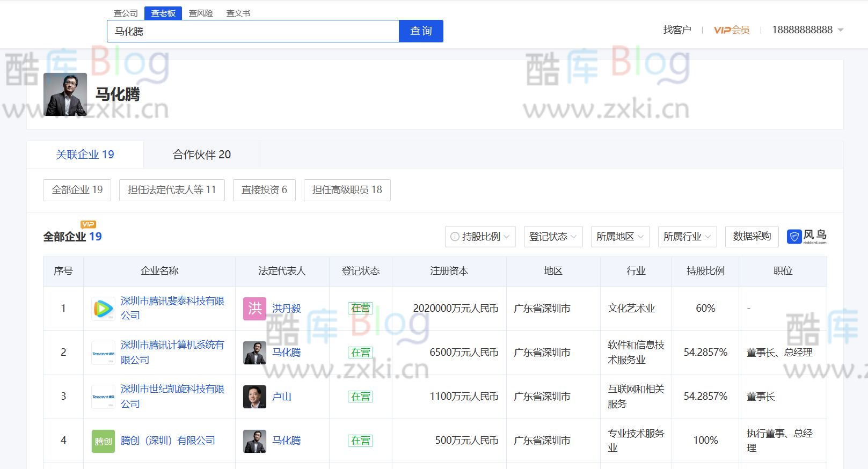The height and width of the screenshot is (469, 868).
Task: Click the 马化腾 profile name heading
Action: point(118,94)
